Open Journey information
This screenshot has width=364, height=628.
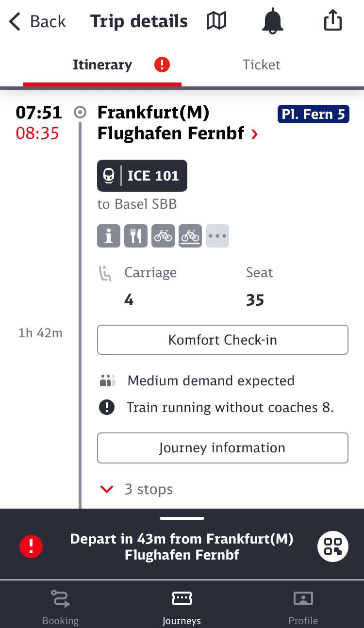(x=223, y=447)
